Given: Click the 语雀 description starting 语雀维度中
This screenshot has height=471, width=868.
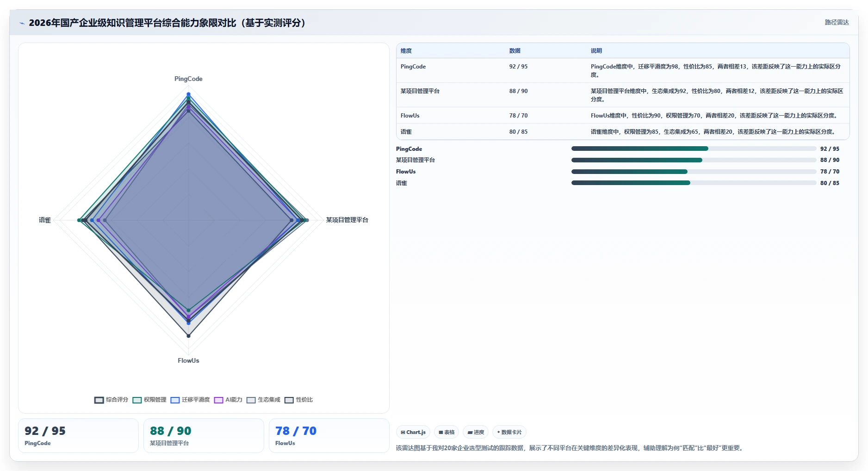Looking at the screenshot, I should 714,132.
